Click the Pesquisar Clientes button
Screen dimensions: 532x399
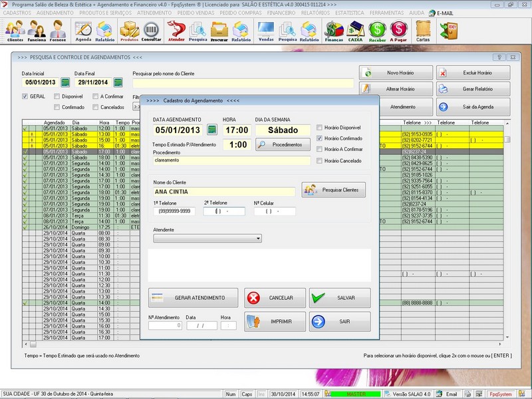[x=334, y=190]
